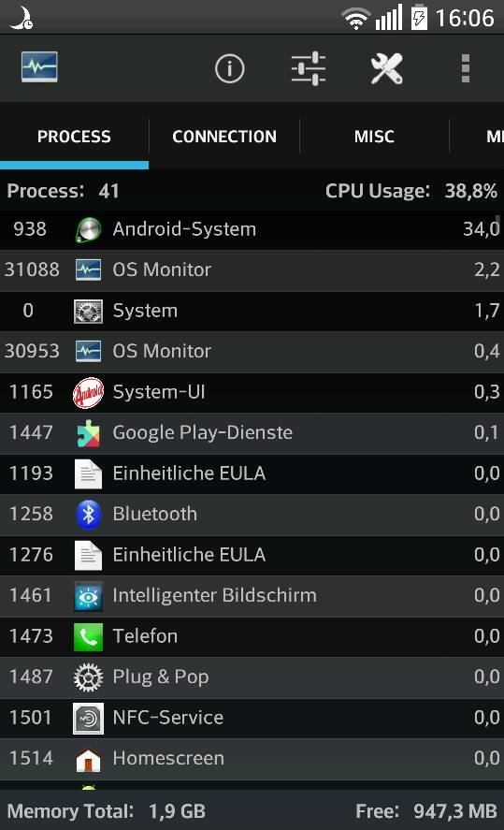Tap the Homescreen house icon
This screenshot has height=830, width=504.
pyautogui.click(x=88, y=759)
